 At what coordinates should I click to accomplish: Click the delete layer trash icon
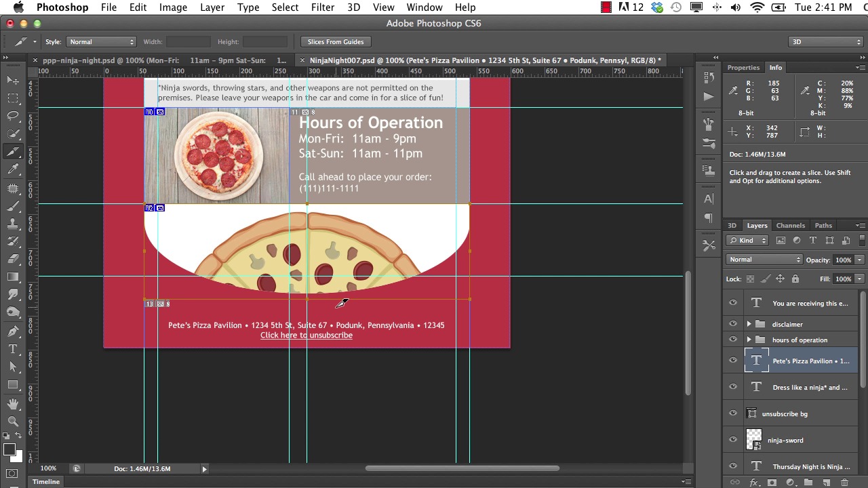[x=844, y=483]
